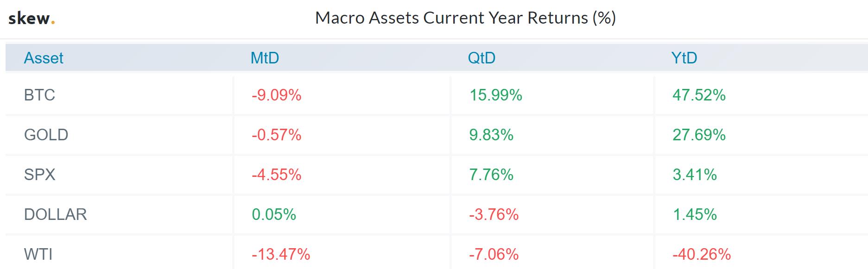Click BTC year-to-date value 47.52%
Viewport: 868px width, 269px height.
click(699, 95)
